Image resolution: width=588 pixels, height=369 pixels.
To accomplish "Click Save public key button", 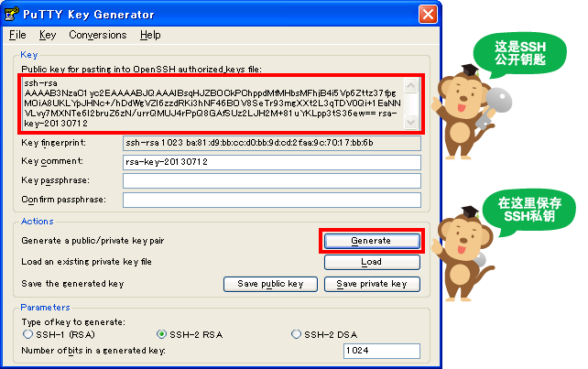I will tap(270, 284).
